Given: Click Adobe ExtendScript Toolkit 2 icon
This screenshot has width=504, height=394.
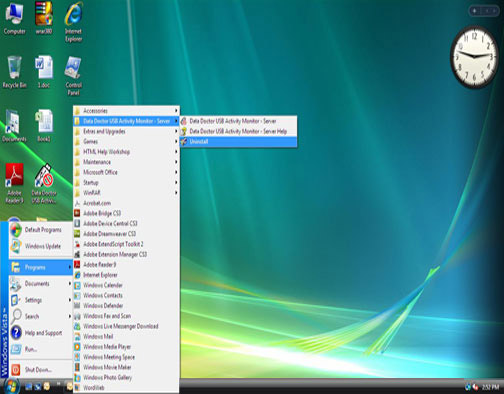Looking at the screenshot, I should pyautogui.click(x=77, y=244).
